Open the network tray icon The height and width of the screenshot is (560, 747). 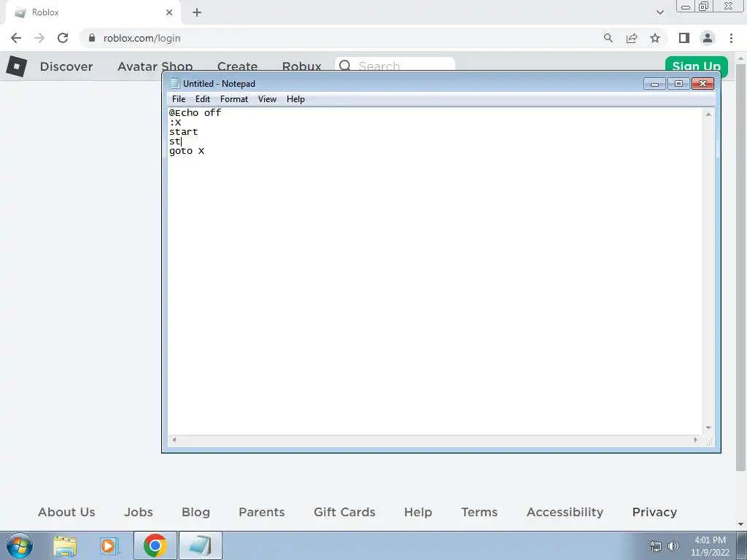pos(656,546)
